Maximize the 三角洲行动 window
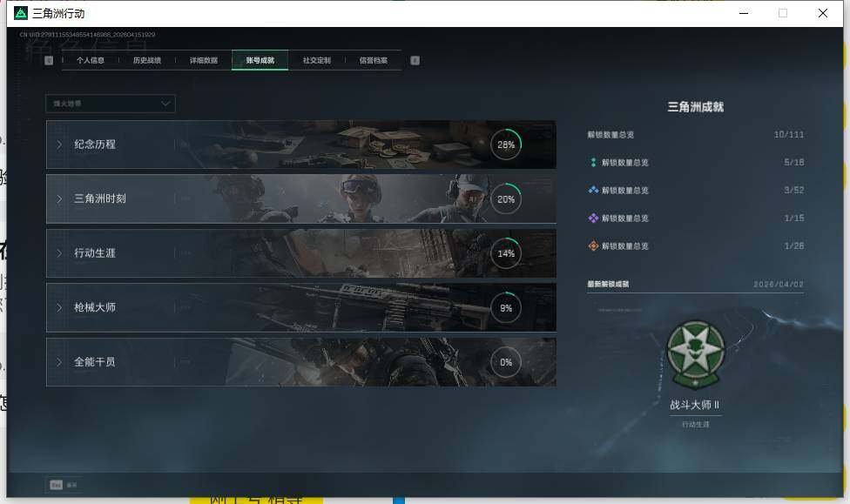This screenshot has width=850, height=504. coord(783,13)
